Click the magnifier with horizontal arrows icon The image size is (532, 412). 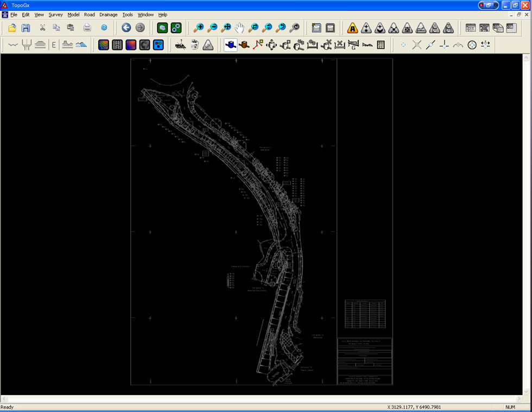(267, 28)
